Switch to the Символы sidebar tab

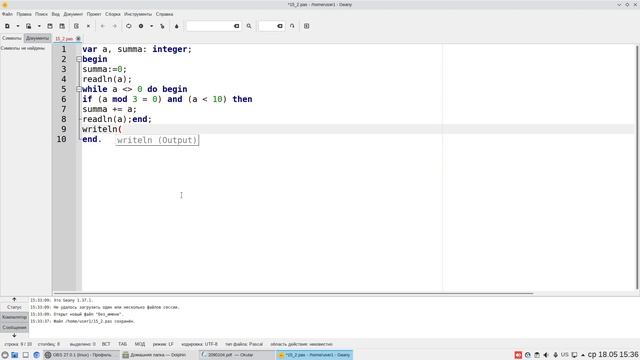[11, 38]
